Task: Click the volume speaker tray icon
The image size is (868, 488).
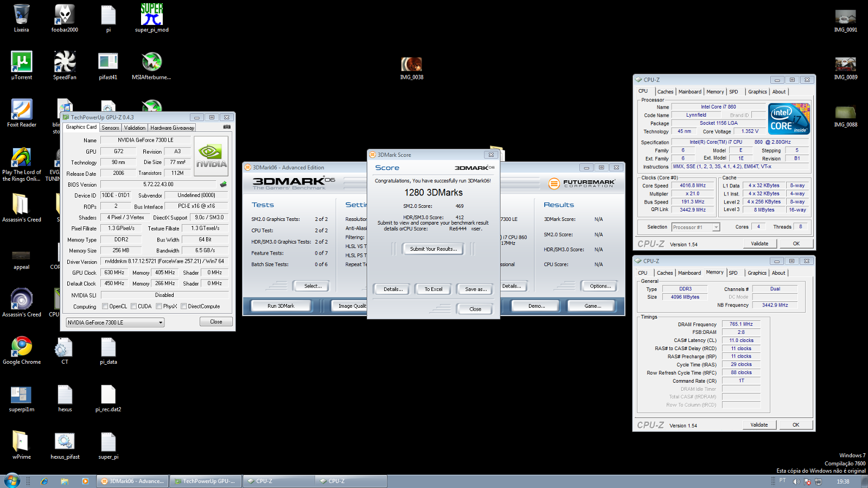Action: coord(796,481)
